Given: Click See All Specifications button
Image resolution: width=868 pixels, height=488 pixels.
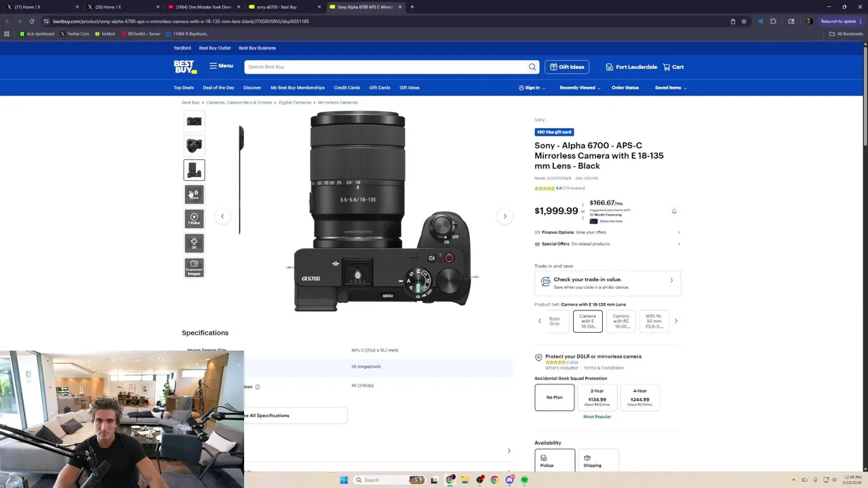Looking at the screenshot, I should point(296,415).
